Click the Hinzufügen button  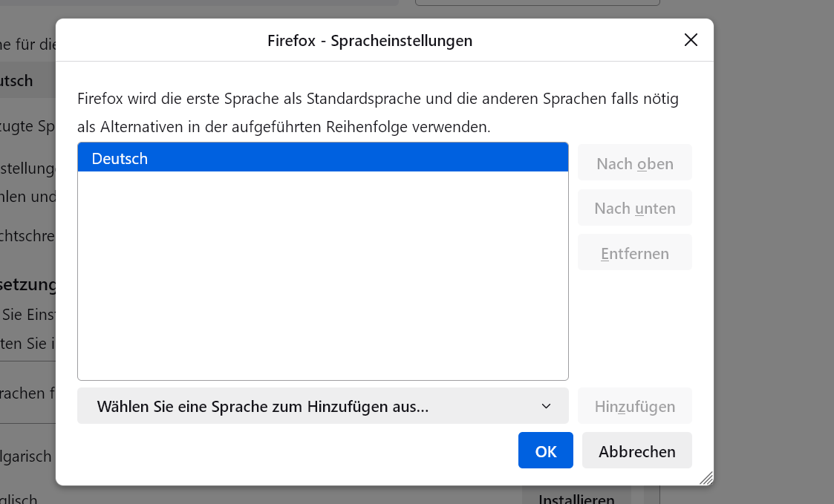[634, 406]
